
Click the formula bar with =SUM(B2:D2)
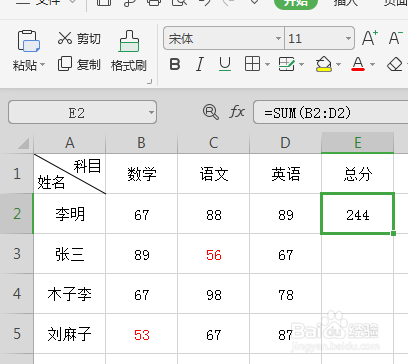(331, 113)
